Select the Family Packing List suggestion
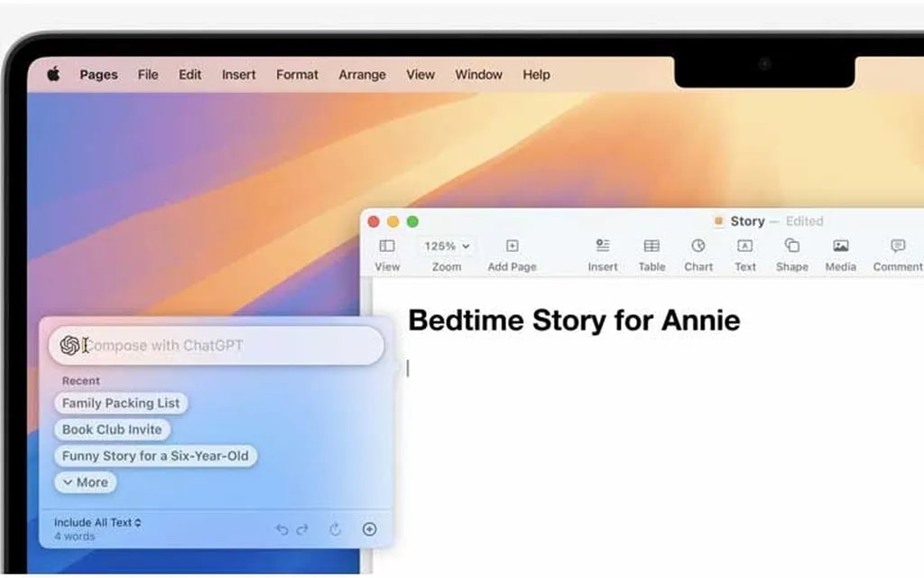924x578 pixels. coord(121,403)
